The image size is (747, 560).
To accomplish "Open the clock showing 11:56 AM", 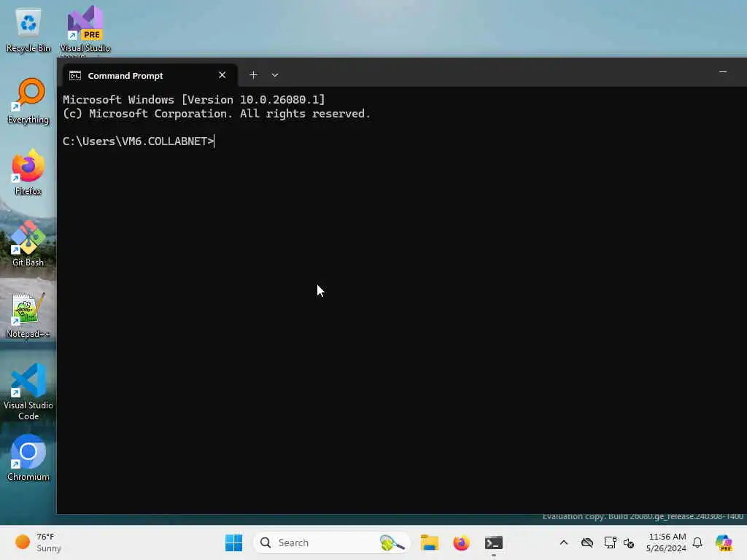I will (667, 542).
